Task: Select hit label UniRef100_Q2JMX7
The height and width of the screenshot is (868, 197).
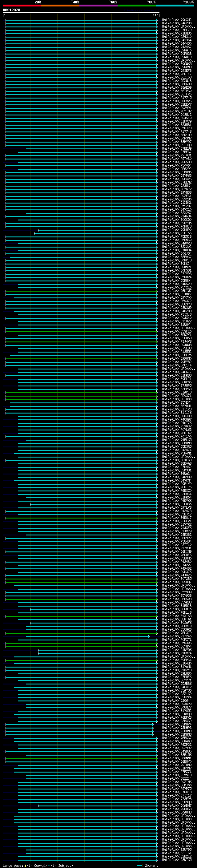Action: (x=177, y=294)
